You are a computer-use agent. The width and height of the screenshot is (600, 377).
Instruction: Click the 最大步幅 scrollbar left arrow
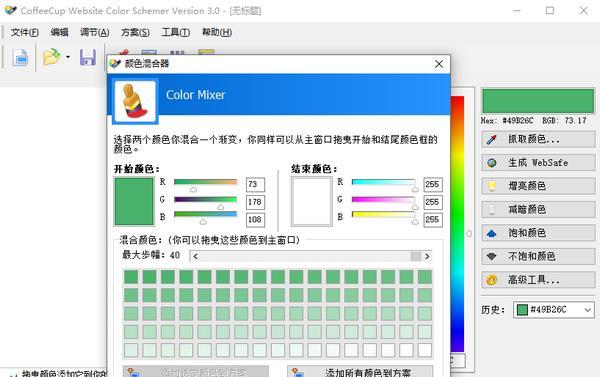pyautogui.click(x=196, y=256)
